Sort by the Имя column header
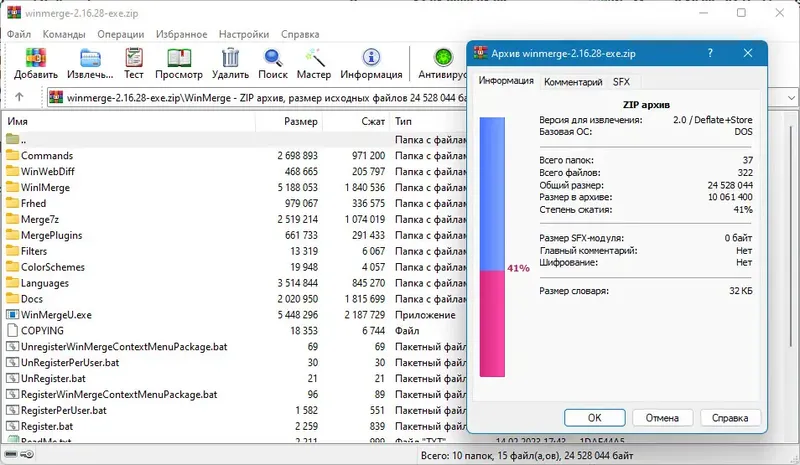The width and height of the screenshot is (800, 465). [128, 121]
